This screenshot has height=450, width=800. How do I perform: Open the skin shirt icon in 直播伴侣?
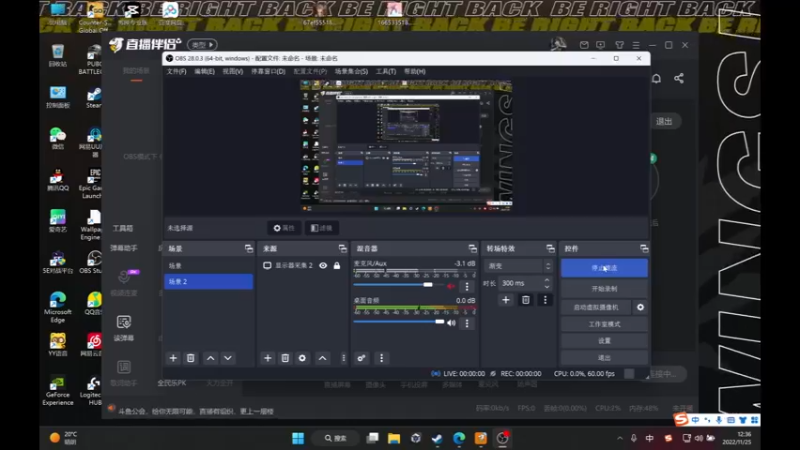point(619,45)
